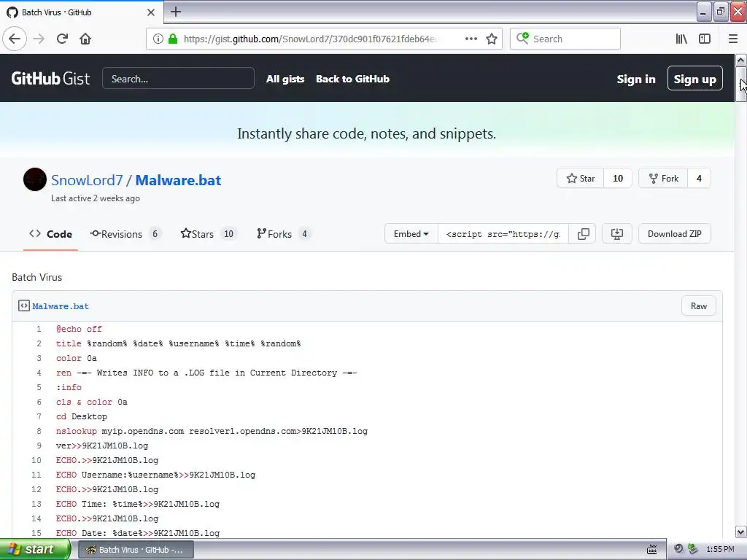
Task: Open a new browser tab with plus
Action: [176, 12]
